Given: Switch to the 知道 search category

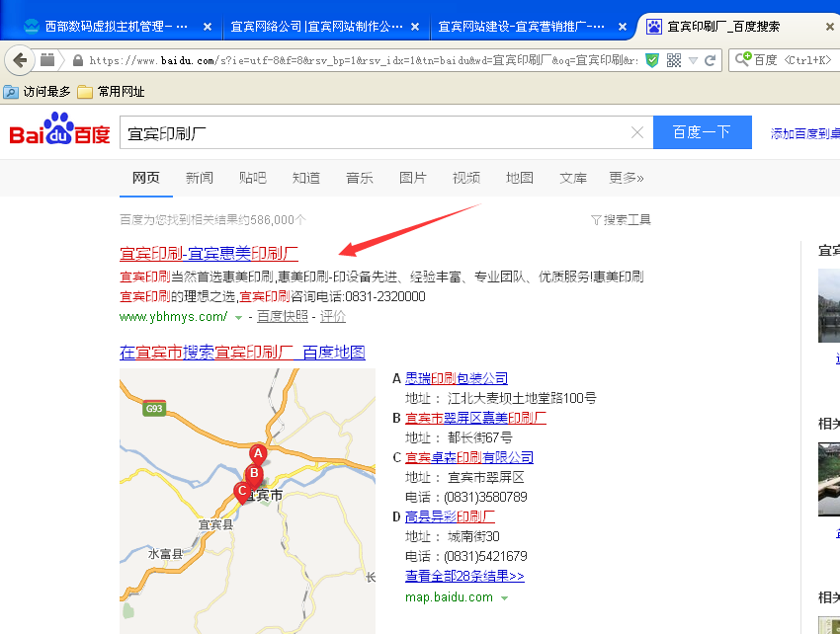Looking at the screenshot, I should [306, 178].
